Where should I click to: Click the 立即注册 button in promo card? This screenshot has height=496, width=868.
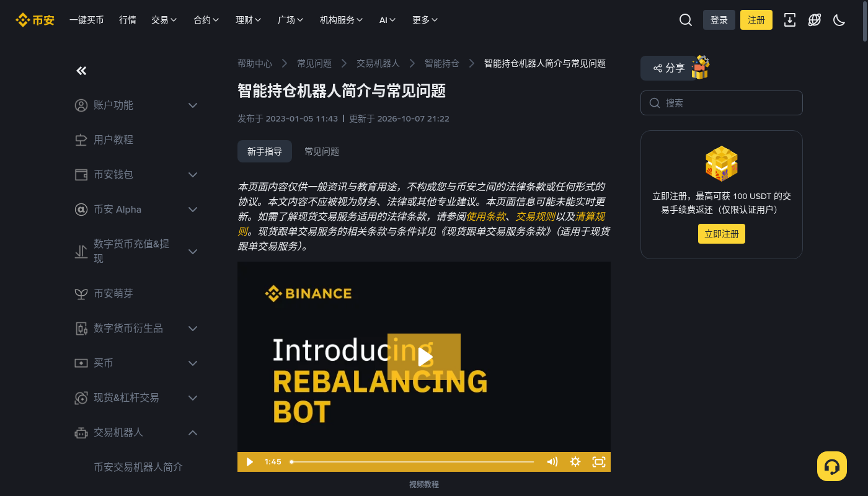point(722,234)
